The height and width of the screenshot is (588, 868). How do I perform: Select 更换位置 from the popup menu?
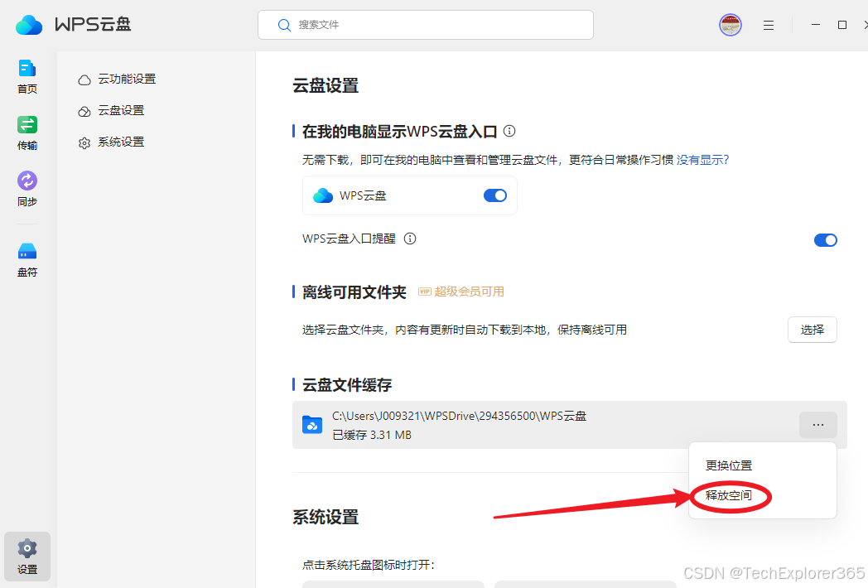pyautogui.click(x=729, y=465)
